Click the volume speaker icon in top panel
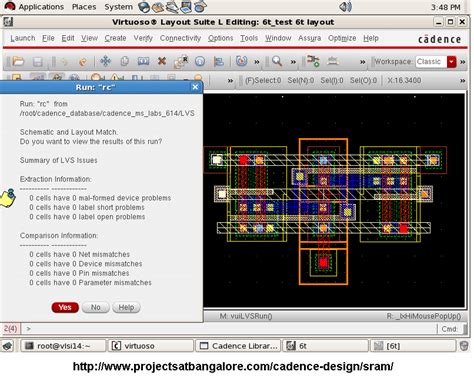Image resolution: width=474 pixels, height=378 pixels. [x=346, y=7]
